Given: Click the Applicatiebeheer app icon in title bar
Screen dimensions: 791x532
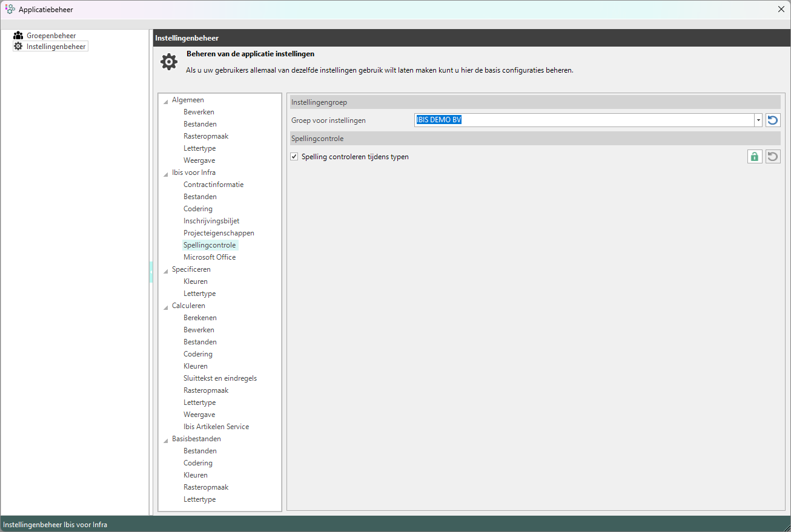Looking at the screenshot, I should 10,9.
